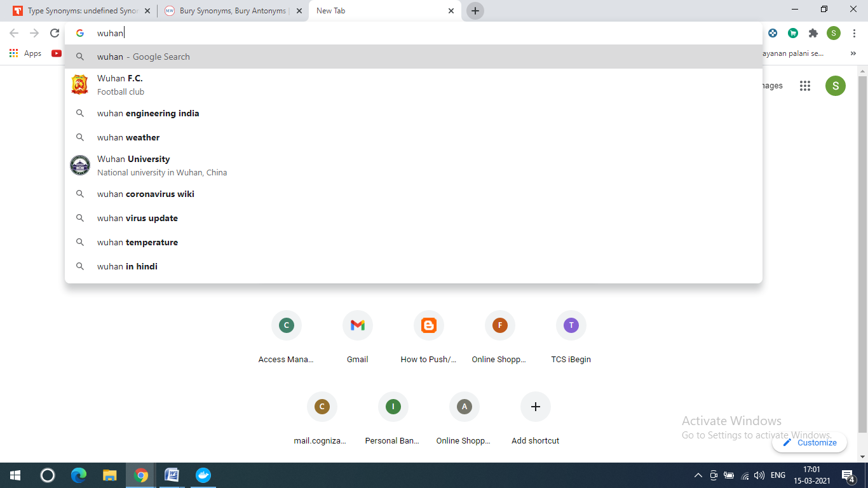
Task: Select the New Tab tab
Action: coord(385,11)
